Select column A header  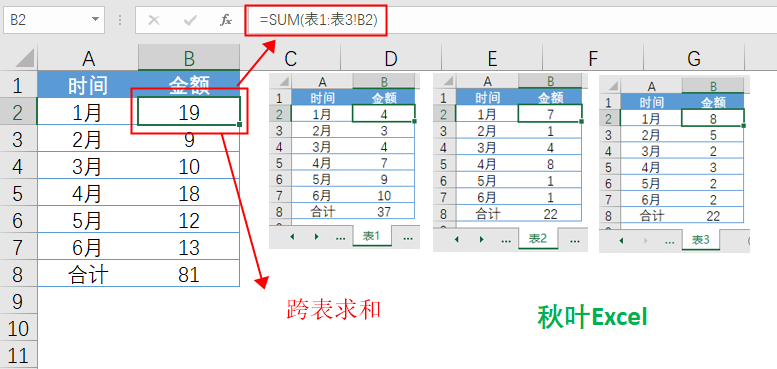[x=88, y=58]
